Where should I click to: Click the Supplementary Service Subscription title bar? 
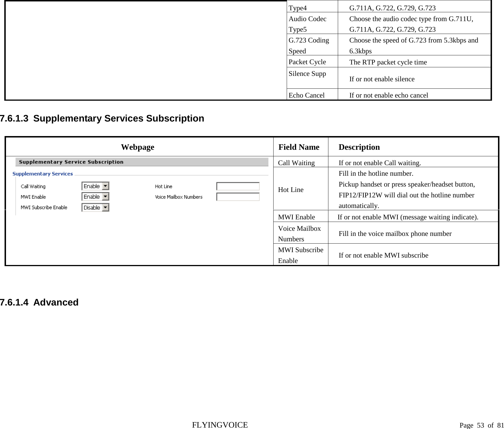(142, 162)
